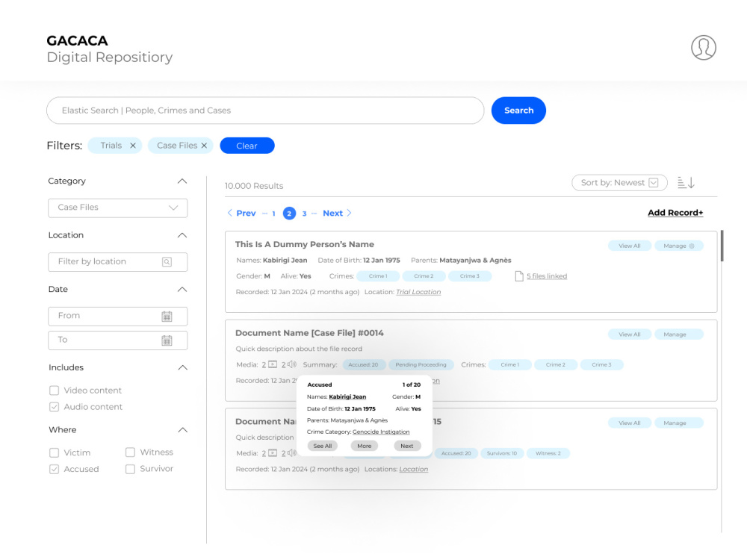This screenshot has height=560, width=747.
Task: Click the Survivors: 10 tag
Action: (x=502, y=454)
